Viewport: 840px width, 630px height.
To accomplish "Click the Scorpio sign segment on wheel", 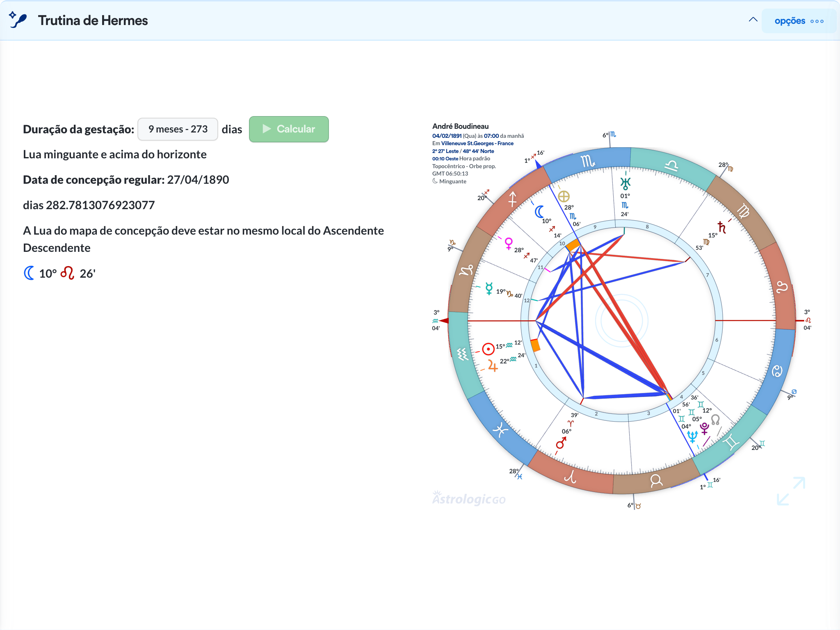I will (x=588, y=162).
